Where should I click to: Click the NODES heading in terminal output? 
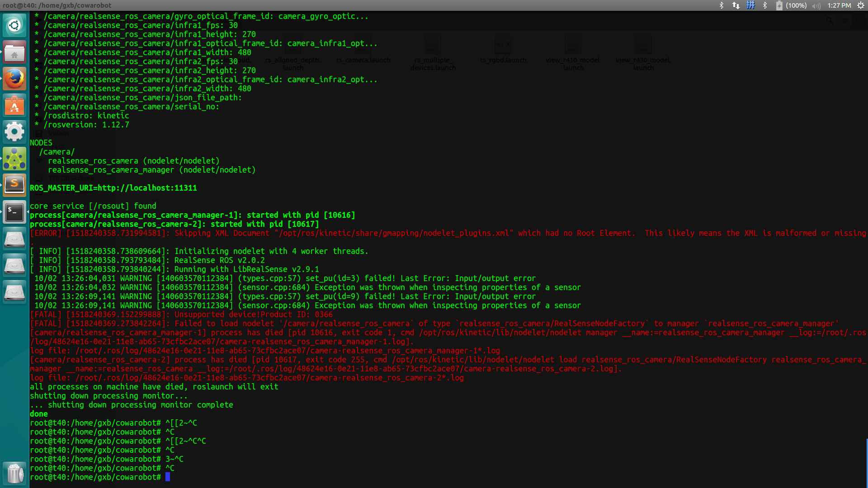tap(41, 143)
